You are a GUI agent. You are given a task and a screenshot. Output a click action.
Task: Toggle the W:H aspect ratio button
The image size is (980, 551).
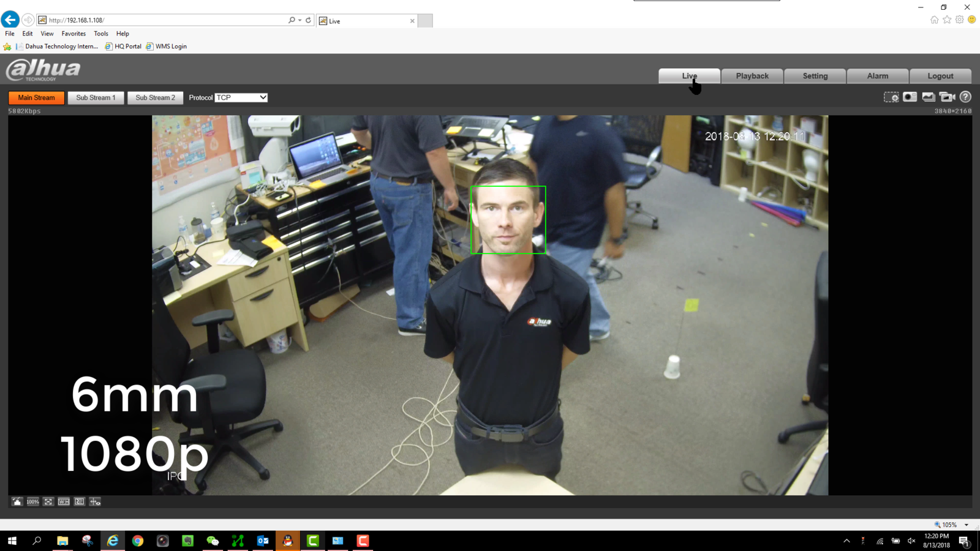tap(64, 501)
